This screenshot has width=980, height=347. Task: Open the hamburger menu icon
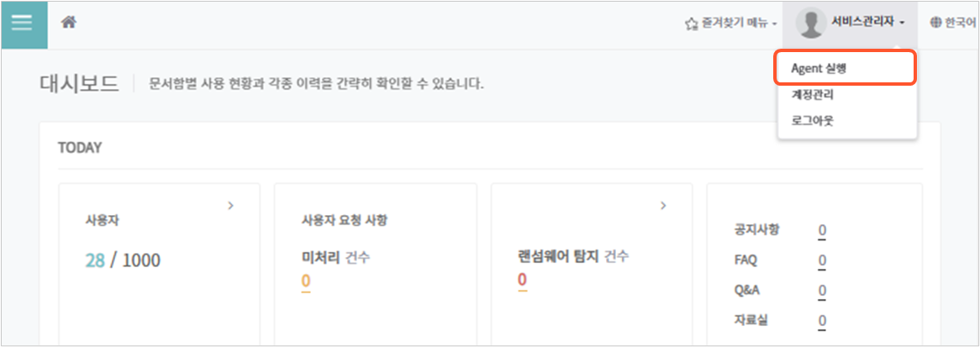click(24, 24)
